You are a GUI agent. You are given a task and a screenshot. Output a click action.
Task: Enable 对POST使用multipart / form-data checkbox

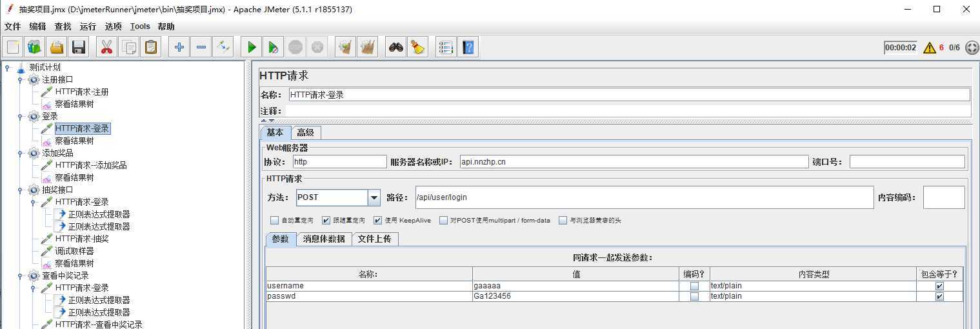click(x=443, y=220)
